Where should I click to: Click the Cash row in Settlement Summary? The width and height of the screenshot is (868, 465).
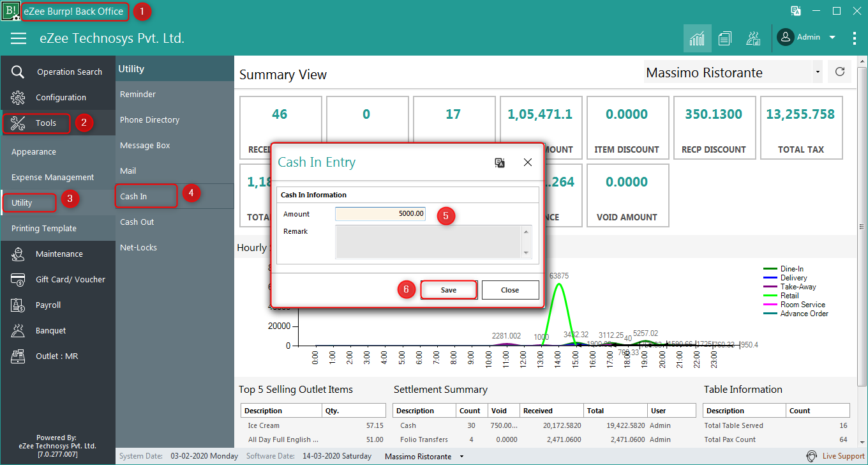coord(544,425)
